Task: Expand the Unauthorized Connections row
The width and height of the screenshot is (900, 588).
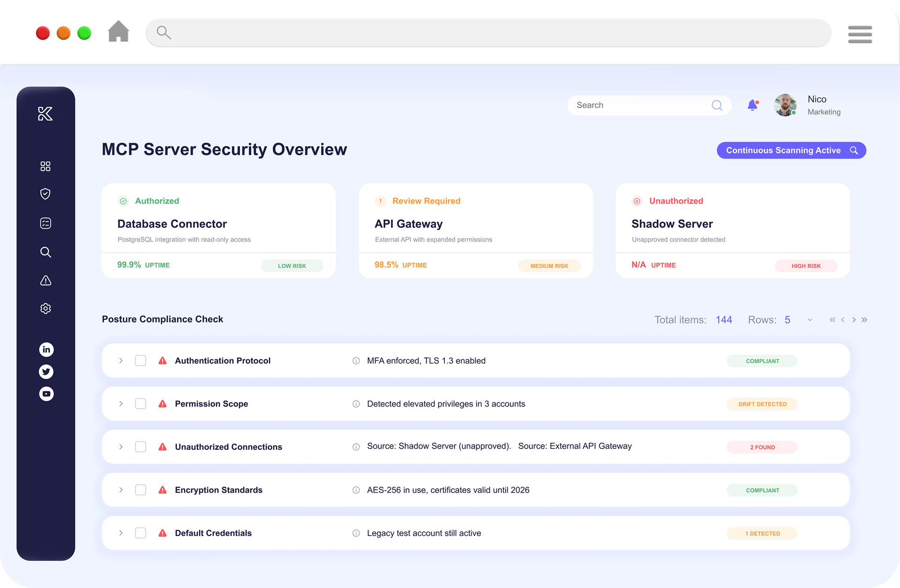Action: click(120, 447)
